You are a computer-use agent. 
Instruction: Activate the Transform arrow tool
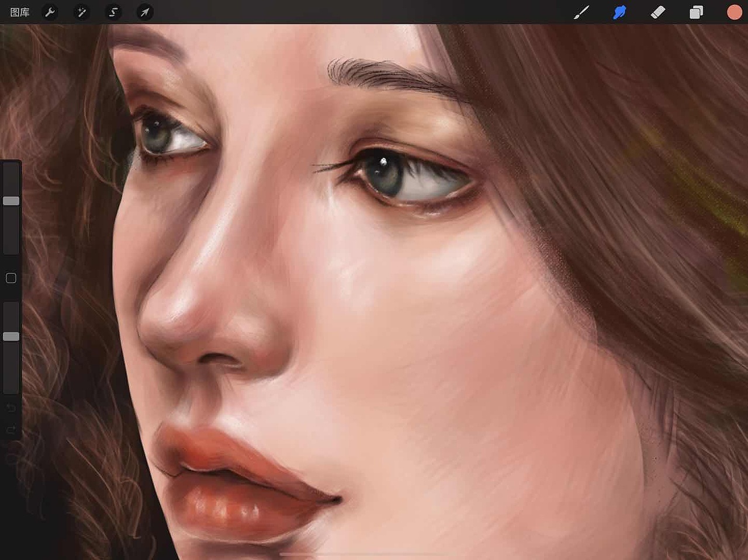145,12
